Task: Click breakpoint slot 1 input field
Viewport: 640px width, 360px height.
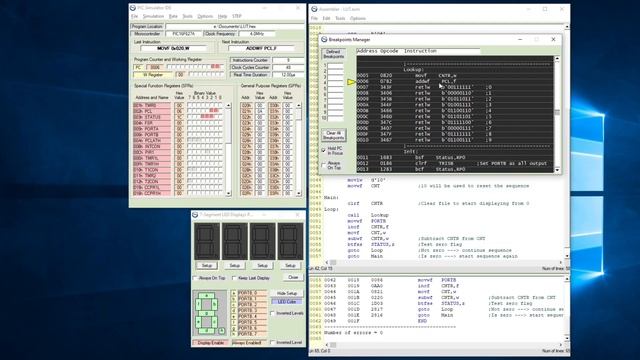Action: pyautogui.click(x=336, y=65)
